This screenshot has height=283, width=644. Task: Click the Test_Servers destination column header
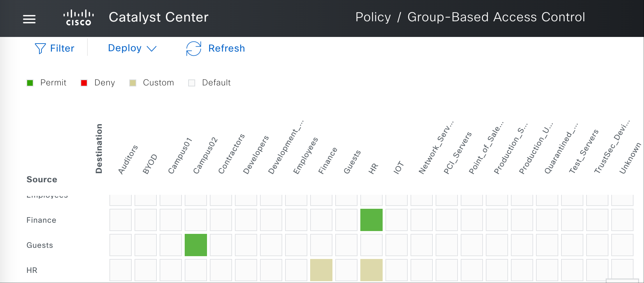coord(584,151)
